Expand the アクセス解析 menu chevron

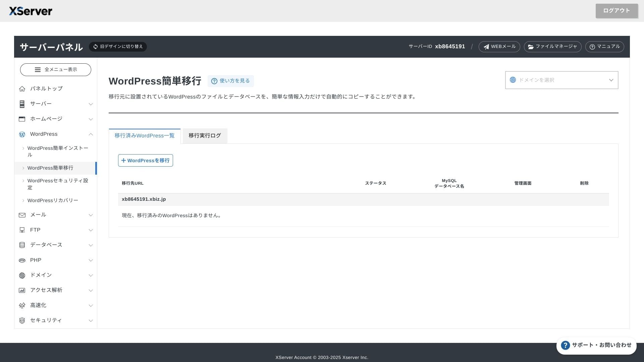click(91, 291)
